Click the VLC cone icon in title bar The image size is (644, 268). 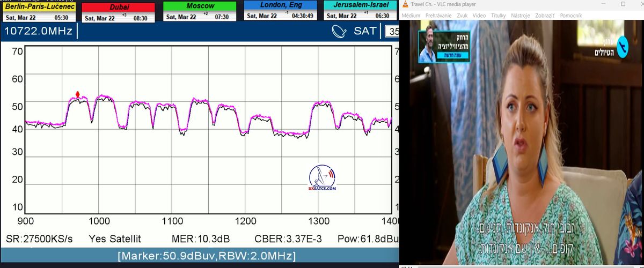(x=405, y=4)
